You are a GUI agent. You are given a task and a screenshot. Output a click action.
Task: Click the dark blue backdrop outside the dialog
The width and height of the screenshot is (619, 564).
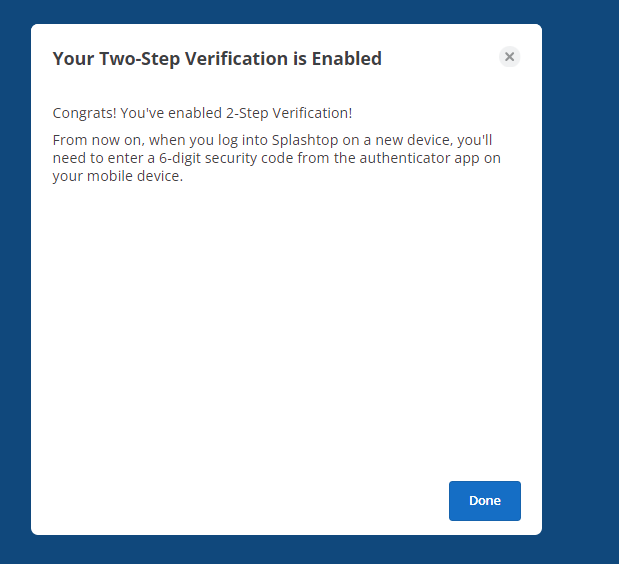click(580, 276)
